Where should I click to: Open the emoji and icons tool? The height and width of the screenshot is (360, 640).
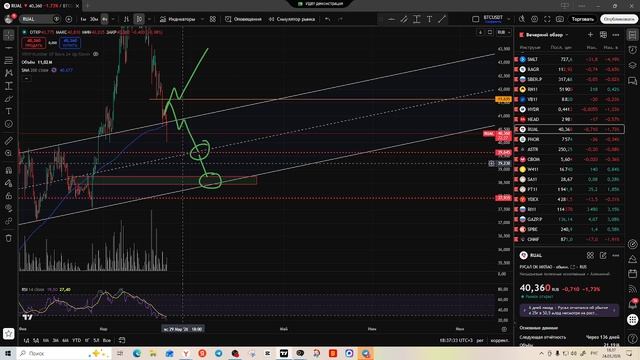tap(9, 124)
